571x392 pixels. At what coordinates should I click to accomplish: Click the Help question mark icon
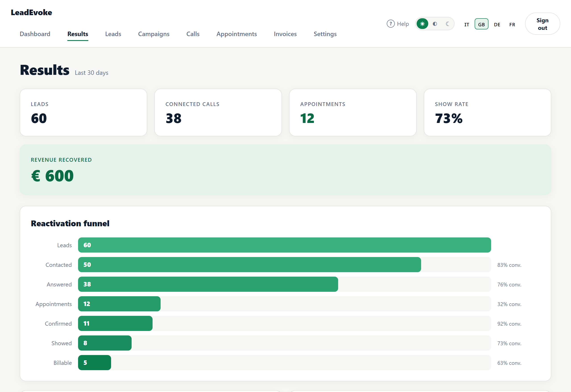click(391, 24)
